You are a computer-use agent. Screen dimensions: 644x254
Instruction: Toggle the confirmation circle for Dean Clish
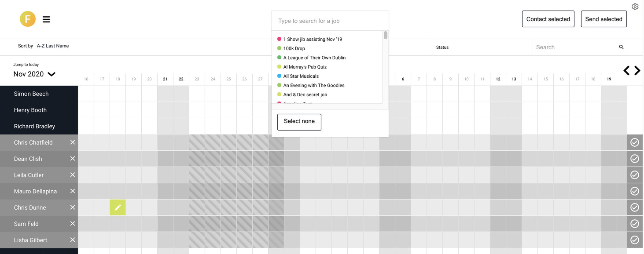pos(634,159)
